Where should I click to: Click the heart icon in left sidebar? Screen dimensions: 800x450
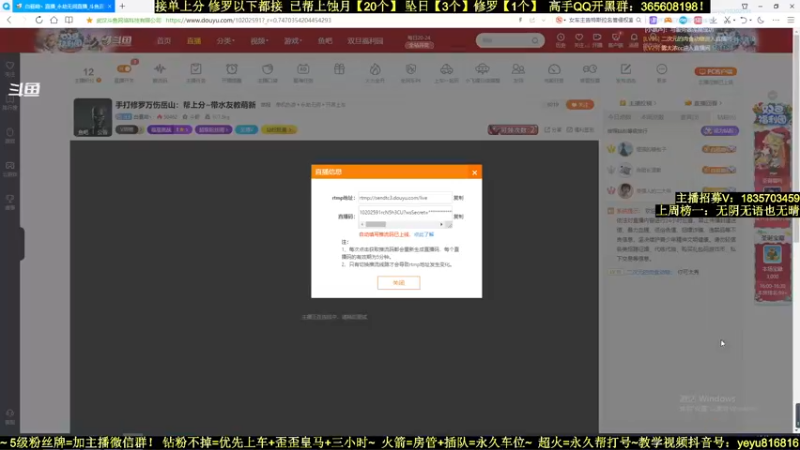coord(10,66)
